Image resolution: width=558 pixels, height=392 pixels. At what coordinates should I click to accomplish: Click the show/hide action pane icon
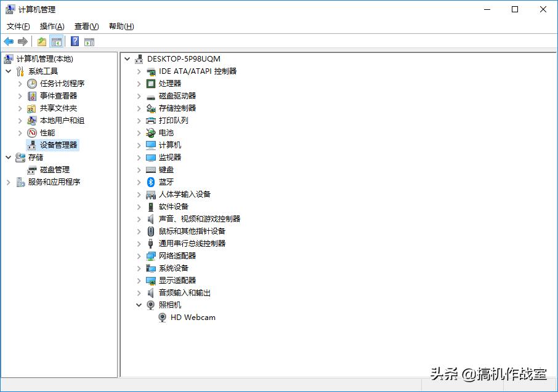89,41
